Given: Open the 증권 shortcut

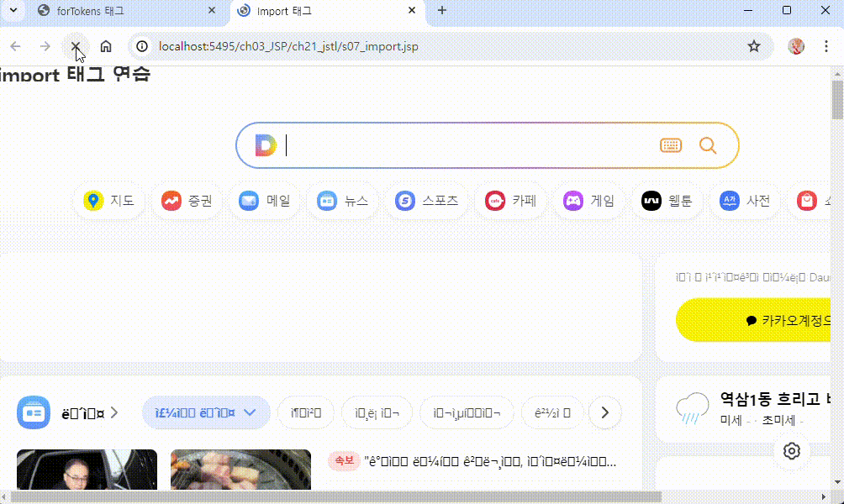Looking at the screenshot, I should (x=187, y=201).
